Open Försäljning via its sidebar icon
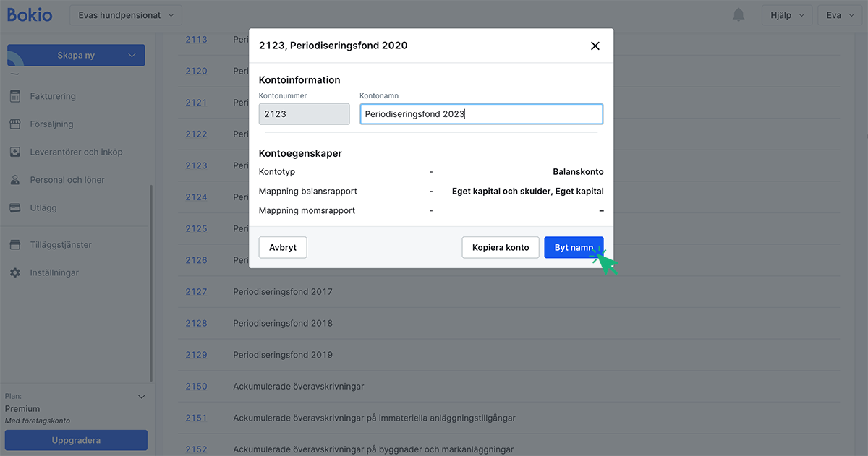868x456 pixels. (x=17, y=124)
